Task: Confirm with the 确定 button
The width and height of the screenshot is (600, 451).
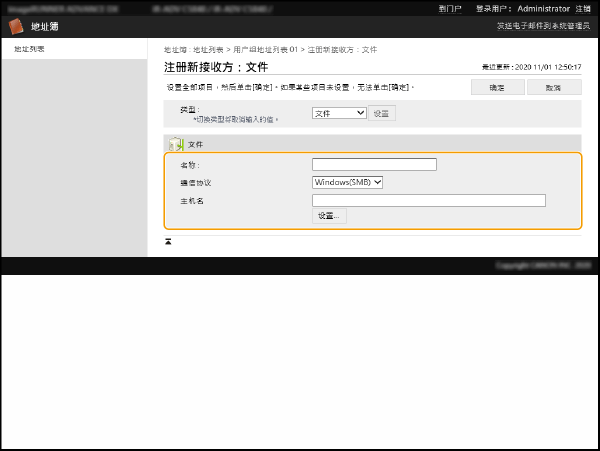Action: point(497,87)
